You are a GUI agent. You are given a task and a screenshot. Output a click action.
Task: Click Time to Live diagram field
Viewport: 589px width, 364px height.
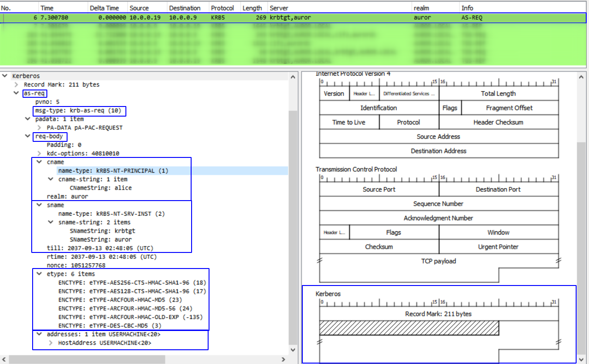349,122
